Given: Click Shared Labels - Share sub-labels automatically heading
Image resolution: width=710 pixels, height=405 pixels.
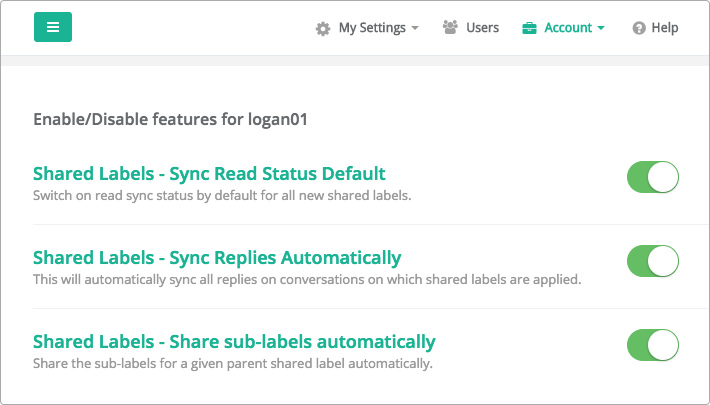Looking at the screenshot, I should click(234, 342).
